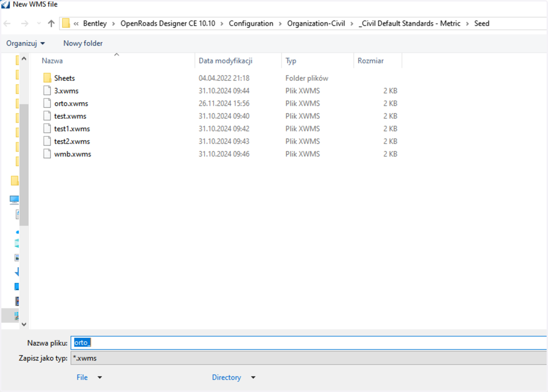Expand the chevron after Bentley

[113, 23]
